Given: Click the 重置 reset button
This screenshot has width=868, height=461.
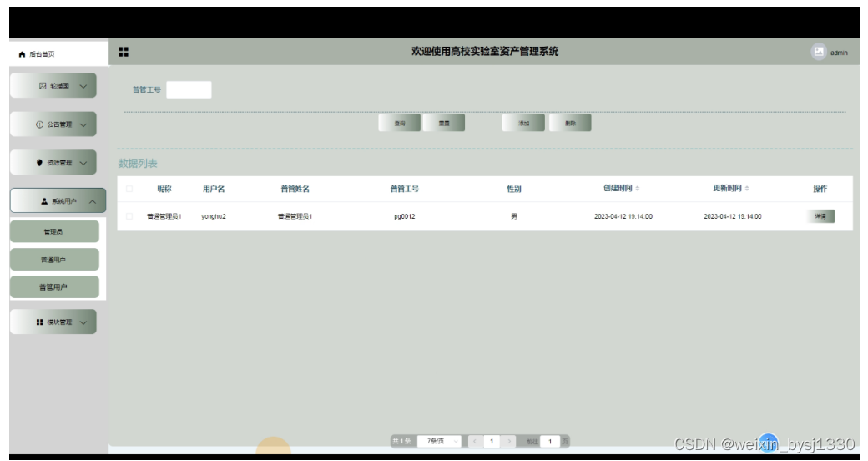Looking at the screenshot, I should pos(444,123).
